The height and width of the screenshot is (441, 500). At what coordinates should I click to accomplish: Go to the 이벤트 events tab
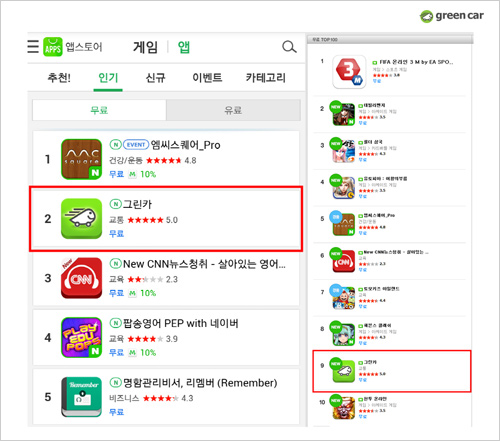click(207, 78)
